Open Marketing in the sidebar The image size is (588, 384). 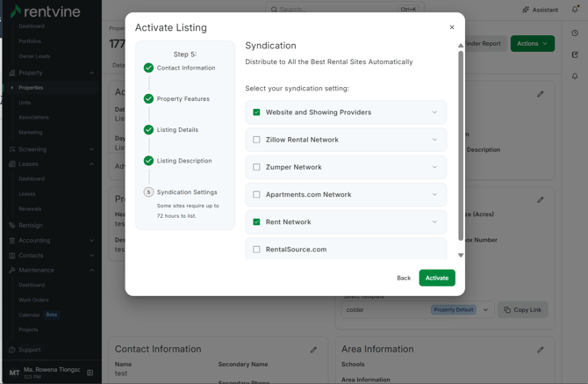[x=31, y=133]
